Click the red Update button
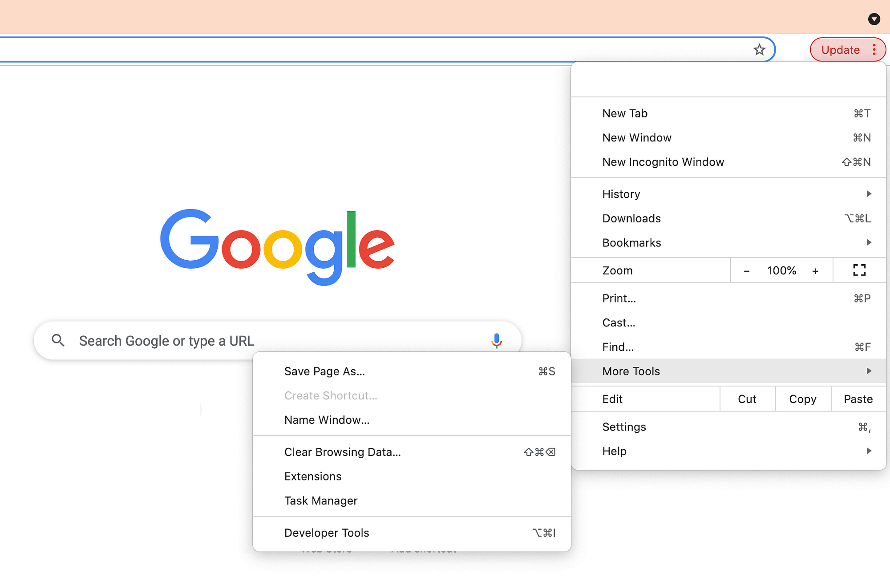 (x=840, y=50)
